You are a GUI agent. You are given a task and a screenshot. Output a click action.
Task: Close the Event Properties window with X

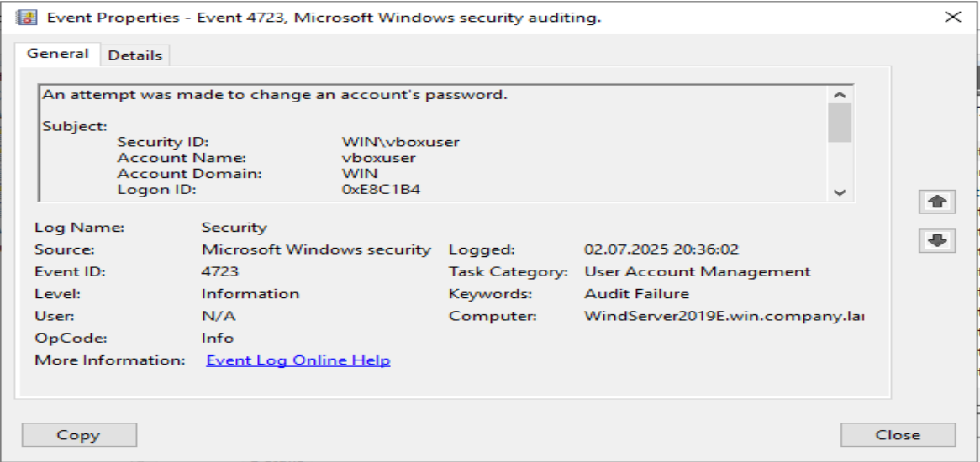[x=953, y=17]
